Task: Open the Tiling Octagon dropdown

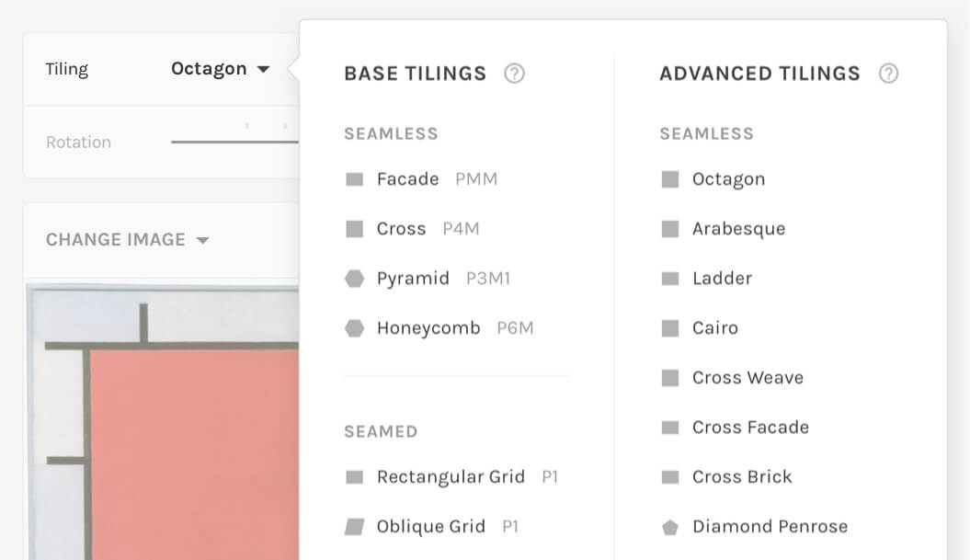Action: pyautogui.click(x=221, y=68)
